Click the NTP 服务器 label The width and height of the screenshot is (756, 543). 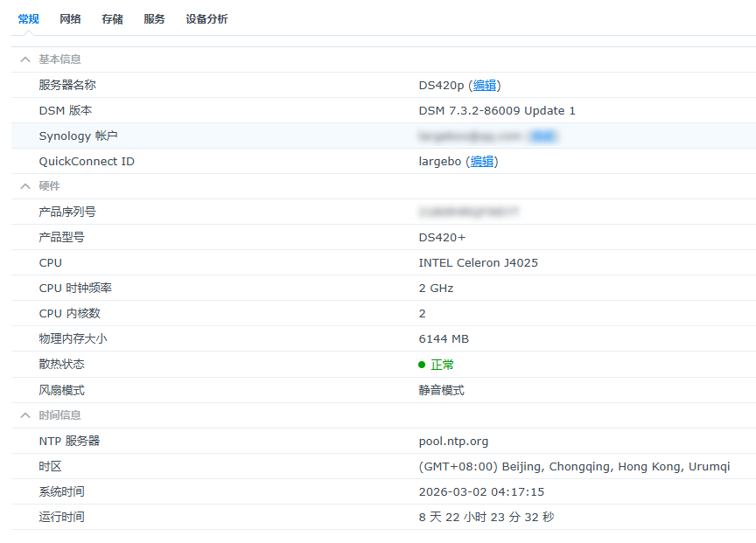69,442
